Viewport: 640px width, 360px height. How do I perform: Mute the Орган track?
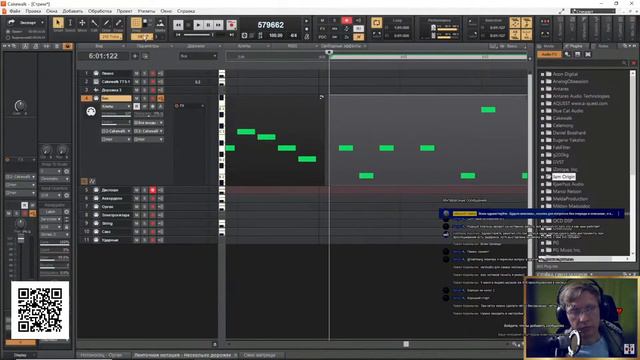[136, 207]
